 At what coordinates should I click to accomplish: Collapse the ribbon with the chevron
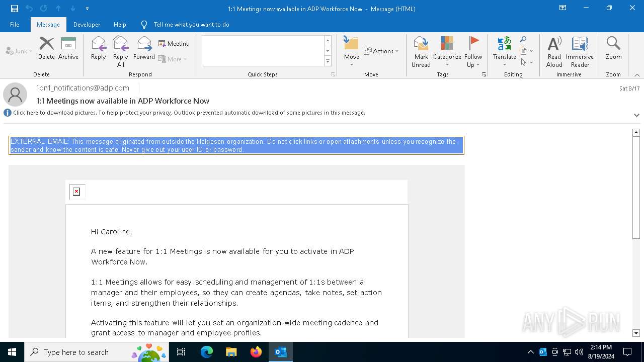637,75
